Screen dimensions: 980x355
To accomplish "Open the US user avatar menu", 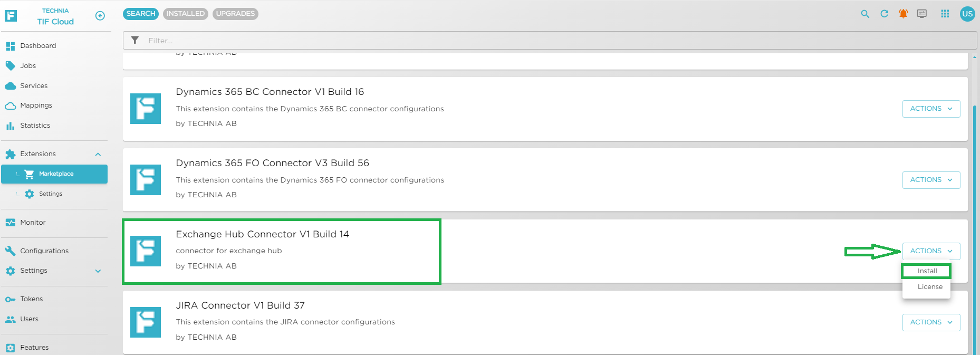I will coord(967,14).
